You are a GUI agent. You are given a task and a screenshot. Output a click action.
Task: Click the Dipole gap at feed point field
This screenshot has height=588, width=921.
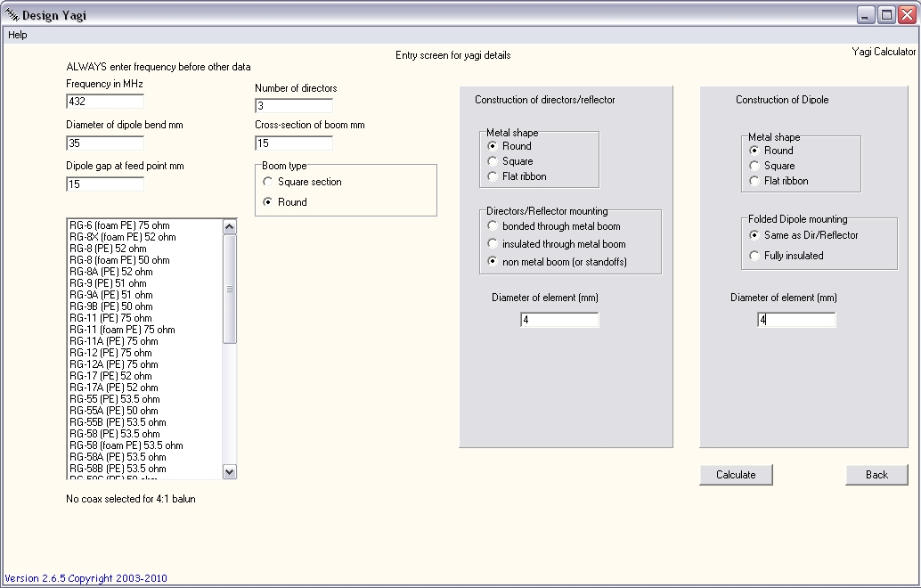[x=105, y=184]
